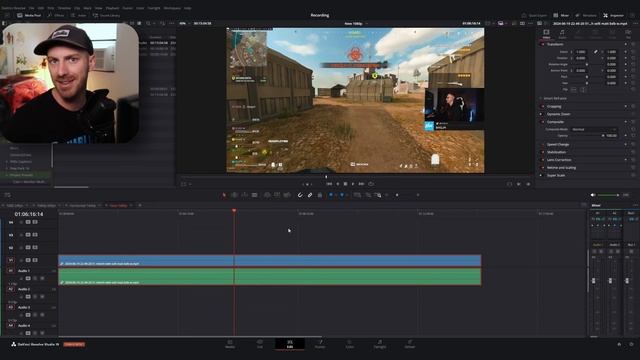
Task: Open the Timeline View Options icon
Action: click(8, 195)
